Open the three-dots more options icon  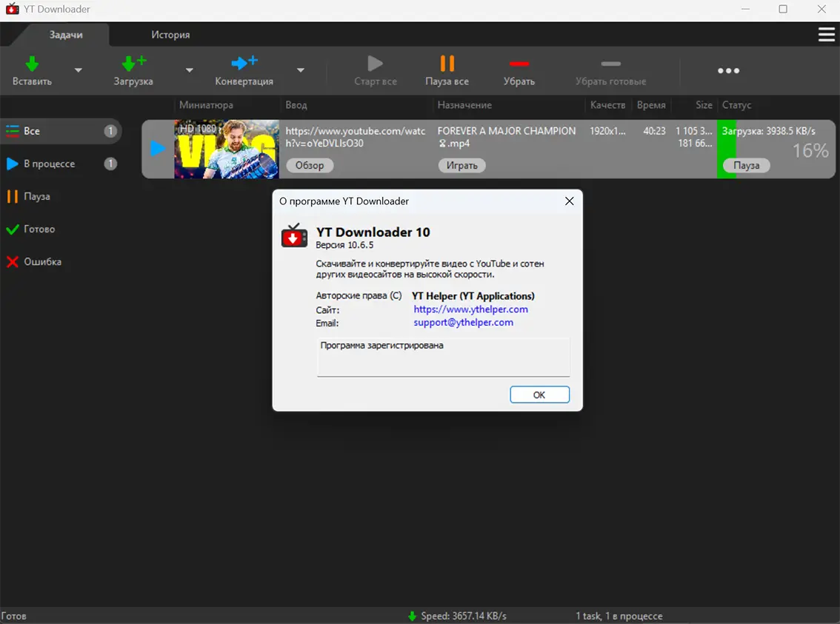(729, 70)
